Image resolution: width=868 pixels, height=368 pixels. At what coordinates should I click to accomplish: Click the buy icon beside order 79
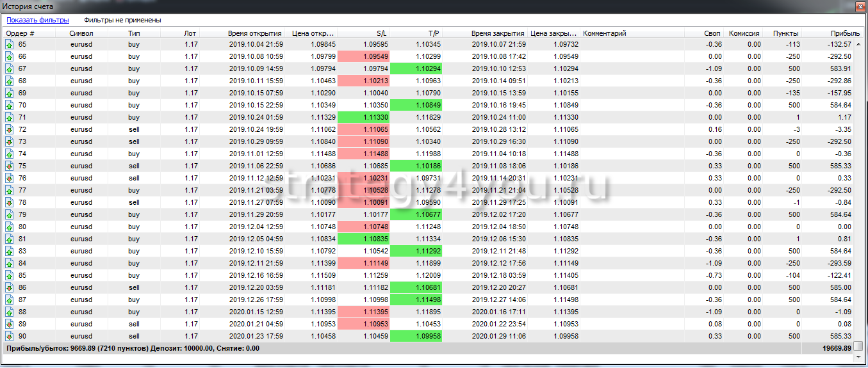tap(9, 215)
